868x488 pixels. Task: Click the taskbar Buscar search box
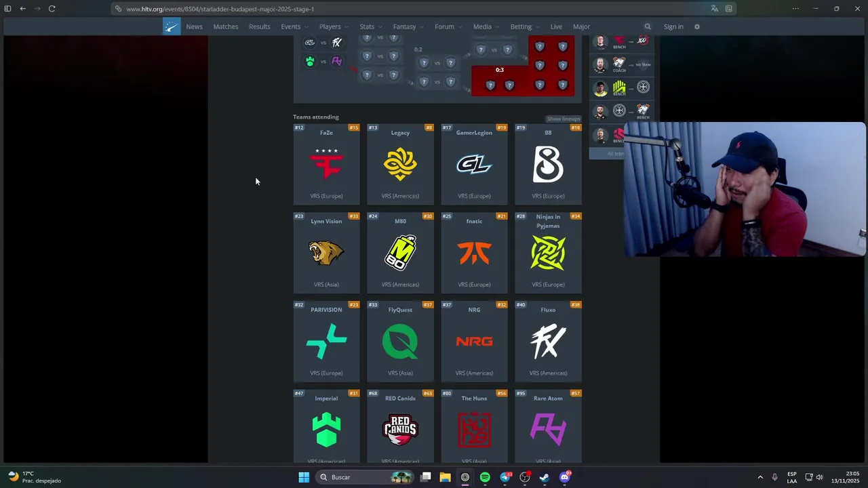365,477
